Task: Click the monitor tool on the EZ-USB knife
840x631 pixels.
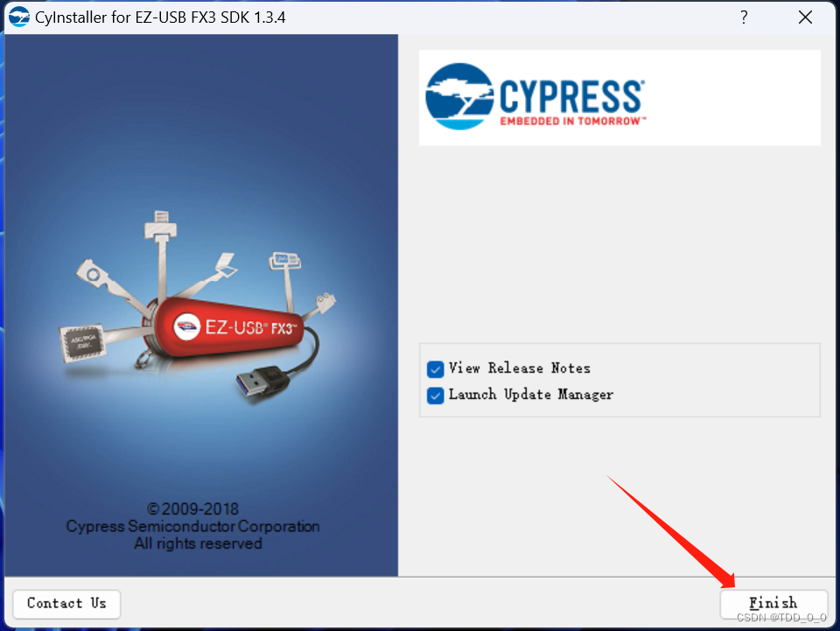Action: pyautogui.click(x=285, y=261)
